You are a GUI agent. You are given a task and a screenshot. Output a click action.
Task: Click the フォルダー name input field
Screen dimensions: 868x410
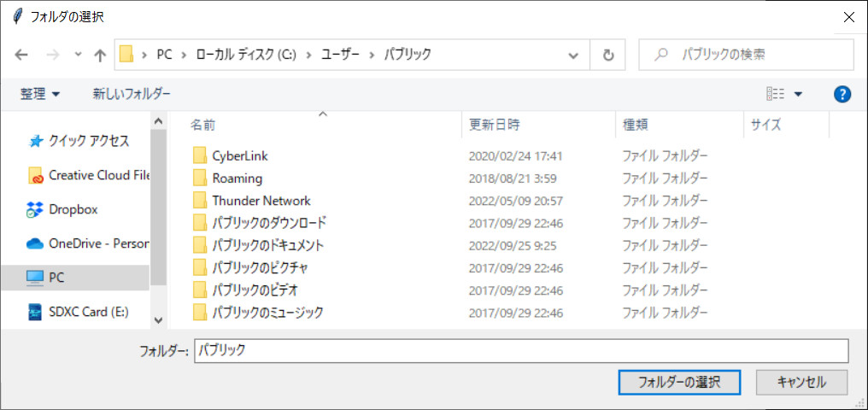(521, 351)
